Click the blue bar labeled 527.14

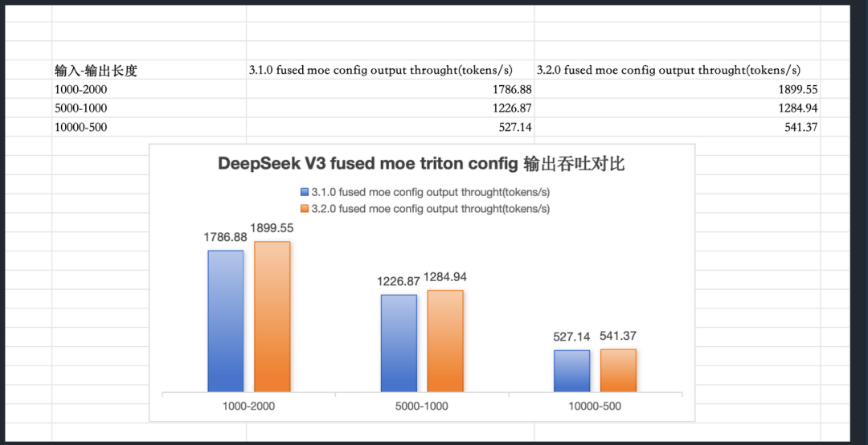[x=572, y=371]
